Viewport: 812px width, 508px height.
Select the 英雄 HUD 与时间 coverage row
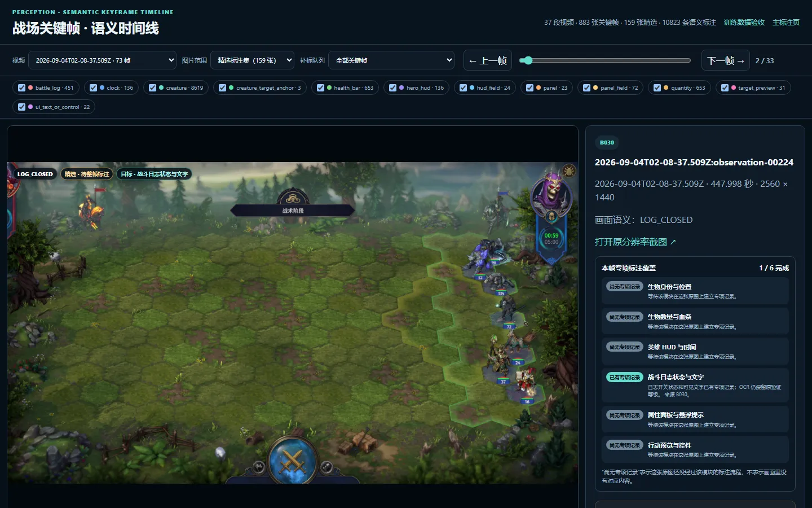[x=695, y=351]
